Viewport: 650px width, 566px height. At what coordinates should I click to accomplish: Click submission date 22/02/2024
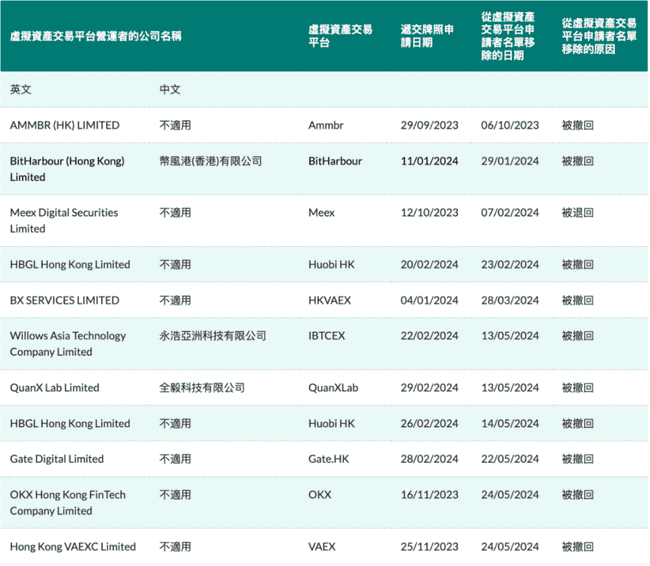tap(429, 336)
